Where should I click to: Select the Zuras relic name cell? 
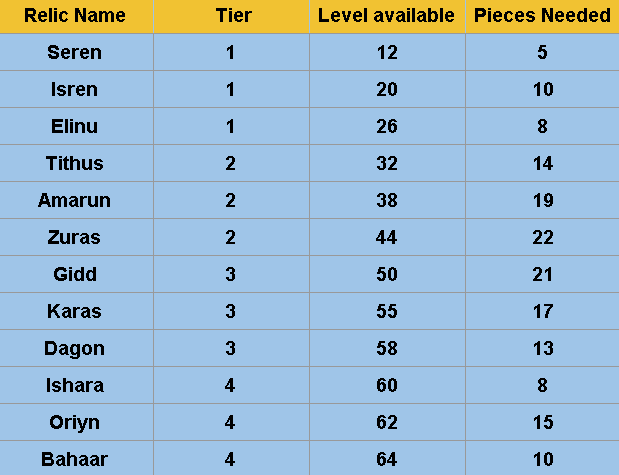pos(75,237)
